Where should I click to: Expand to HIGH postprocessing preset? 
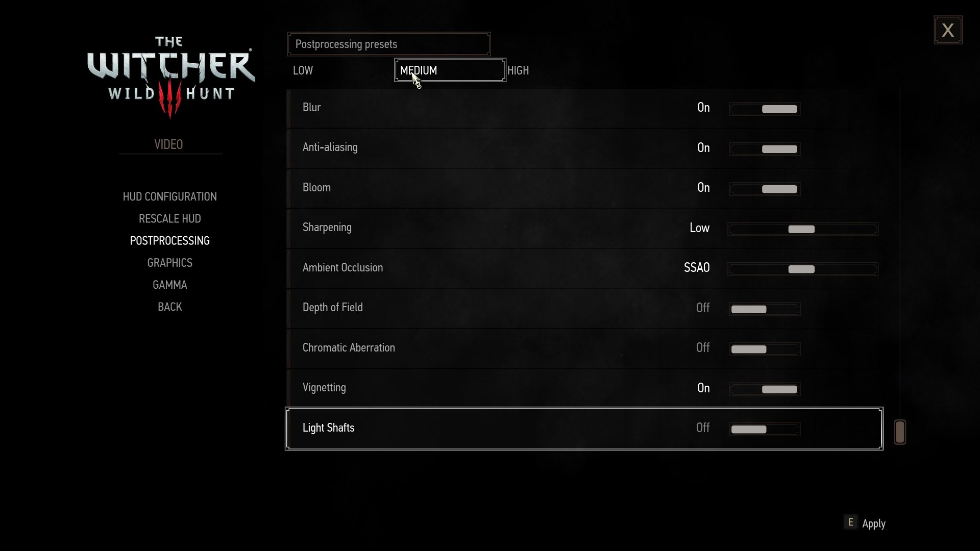[518, 70]
